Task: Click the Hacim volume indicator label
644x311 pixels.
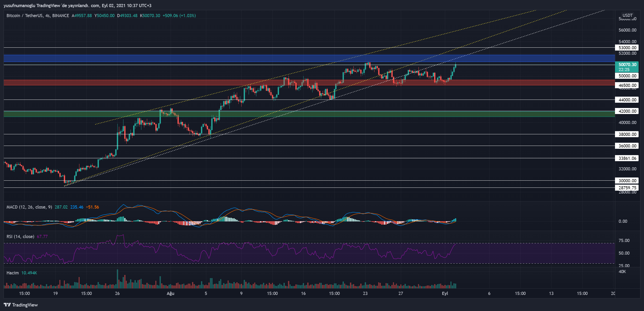Action: [x=12, y=273]
